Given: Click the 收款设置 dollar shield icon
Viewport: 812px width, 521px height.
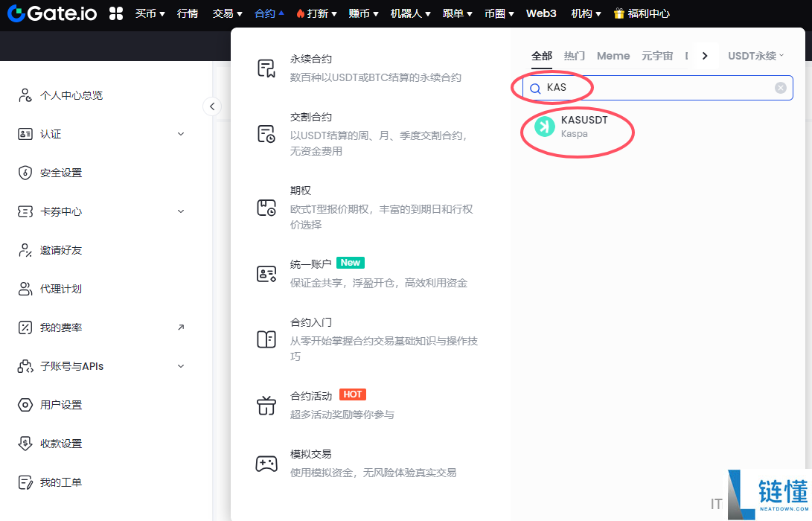Looking at the screenshot, I should [x=25, y=444].
